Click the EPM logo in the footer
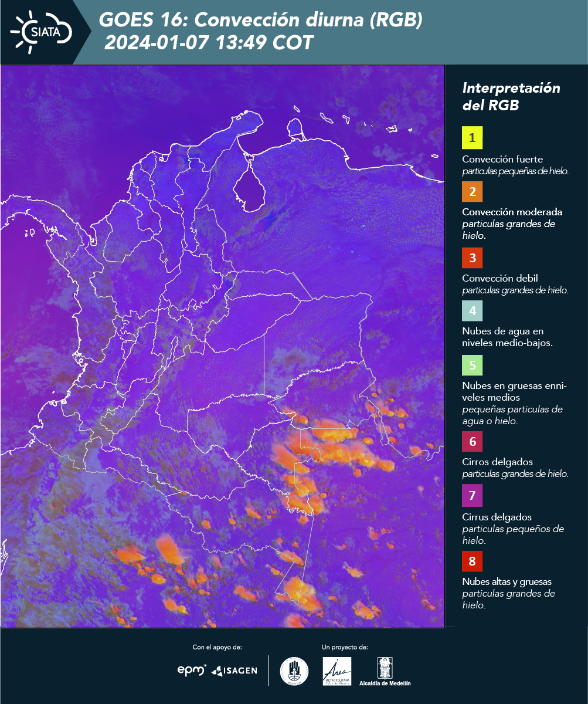Screen dimensions: 588x704 192,670
